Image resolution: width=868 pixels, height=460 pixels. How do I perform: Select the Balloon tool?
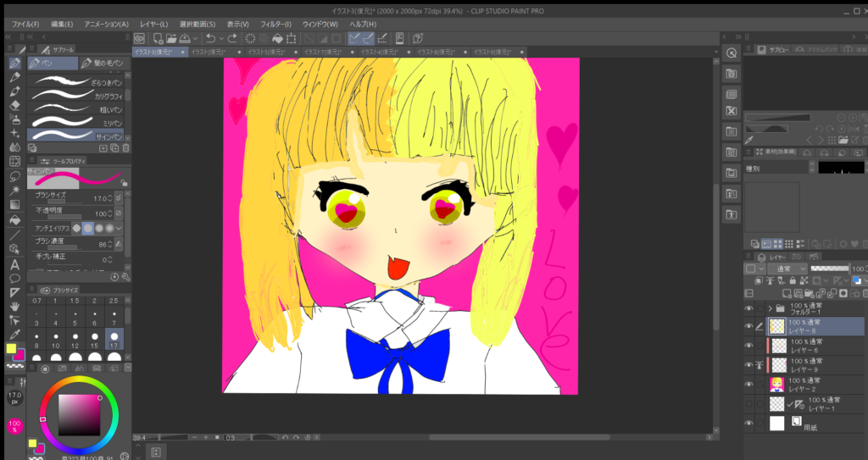(15, 279)
